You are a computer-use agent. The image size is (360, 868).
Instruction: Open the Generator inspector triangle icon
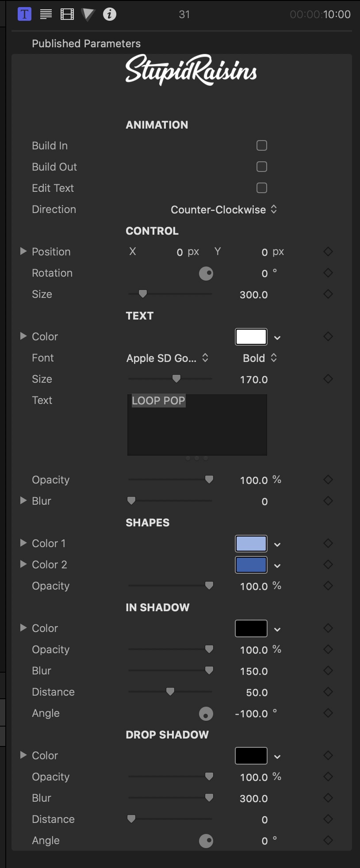pyautogui.click(x=88, y=15)
